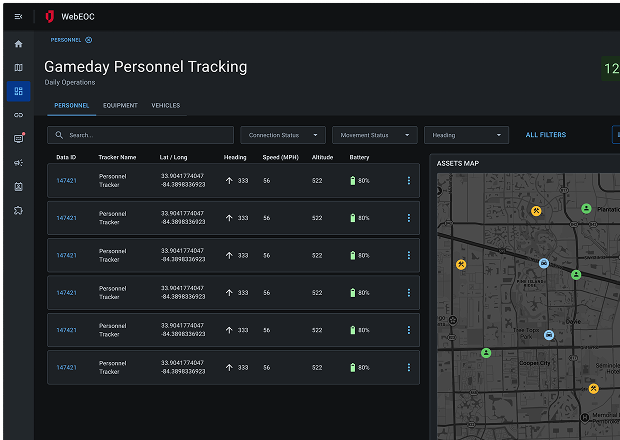Screen dimensions: 620x440
Task: Open Data ID 147421 link in the first row
Action: tap(66, 181)
